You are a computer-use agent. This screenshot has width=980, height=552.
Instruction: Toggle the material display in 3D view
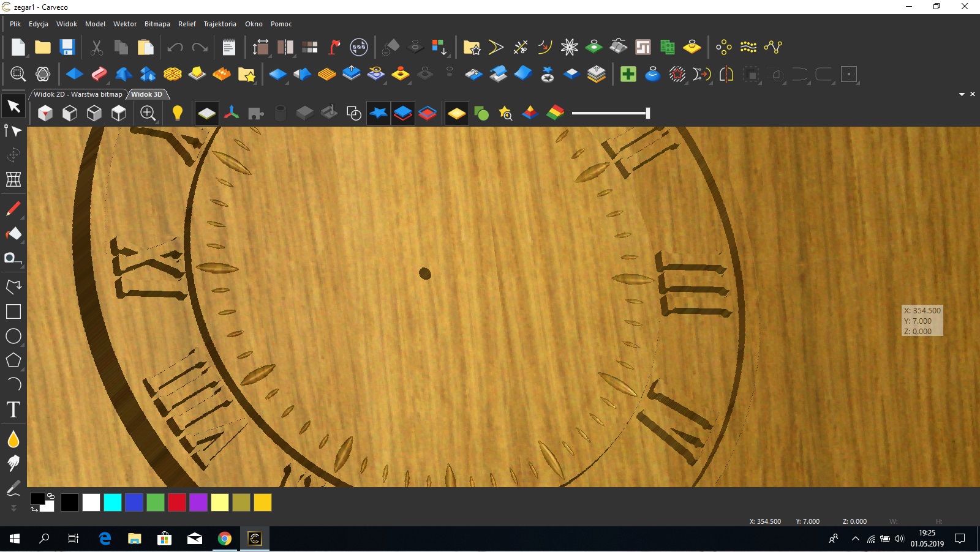pos(207,113)
